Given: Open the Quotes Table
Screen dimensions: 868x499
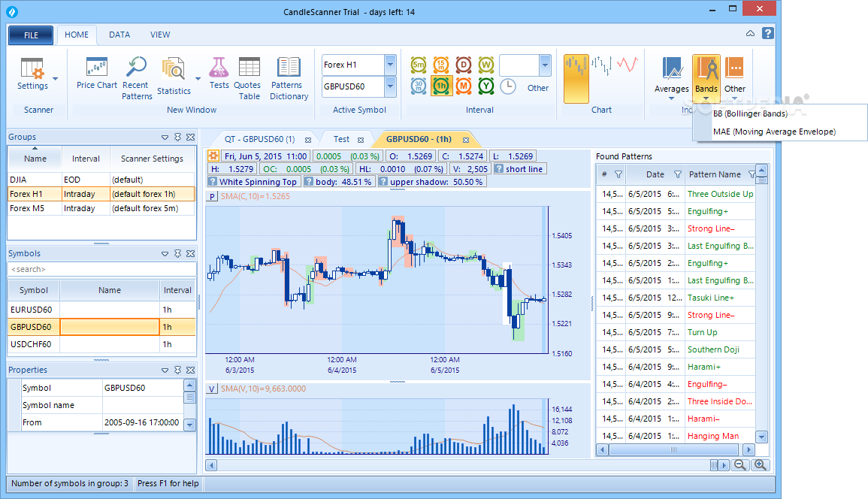Looking at the screenshot, I should [249, 78].
